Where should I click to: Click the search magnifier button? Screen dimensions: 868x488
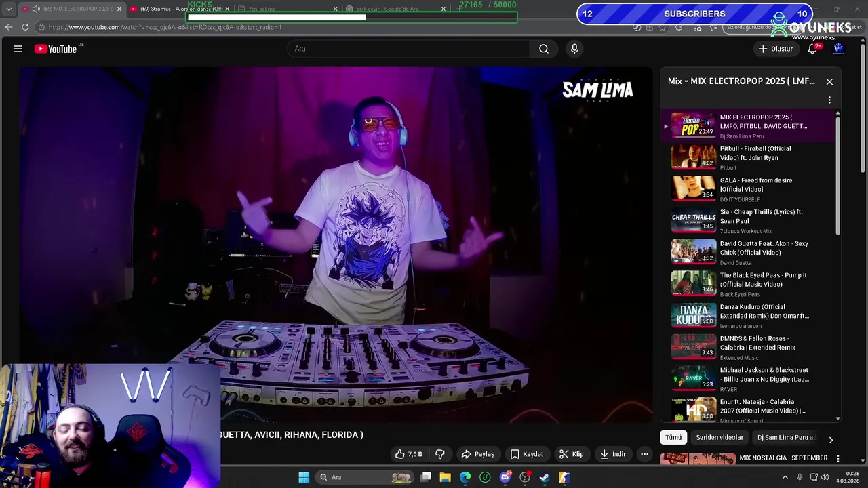coord(544,49)
